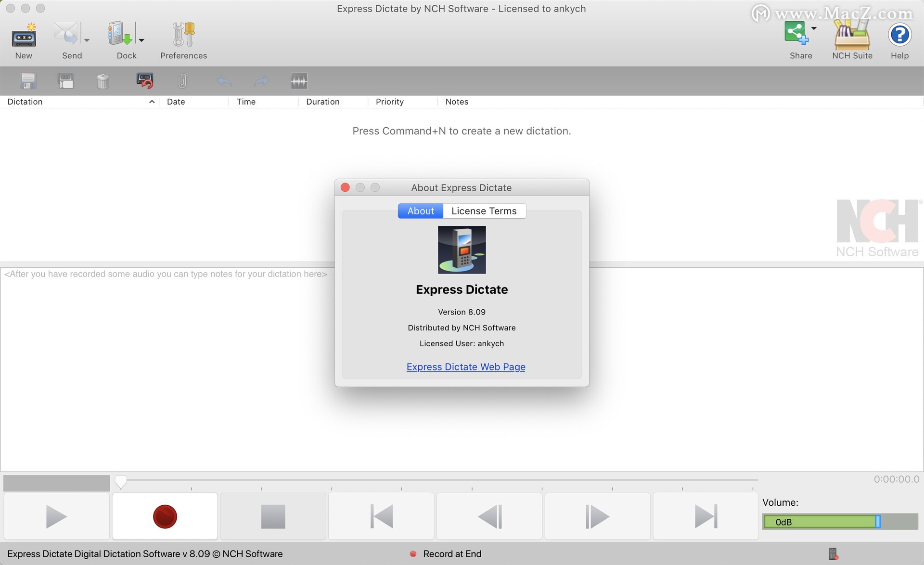Go to start of dictation
Image resolution: width=924 pixels, height=565 pixels.
(x=382, y=516)
